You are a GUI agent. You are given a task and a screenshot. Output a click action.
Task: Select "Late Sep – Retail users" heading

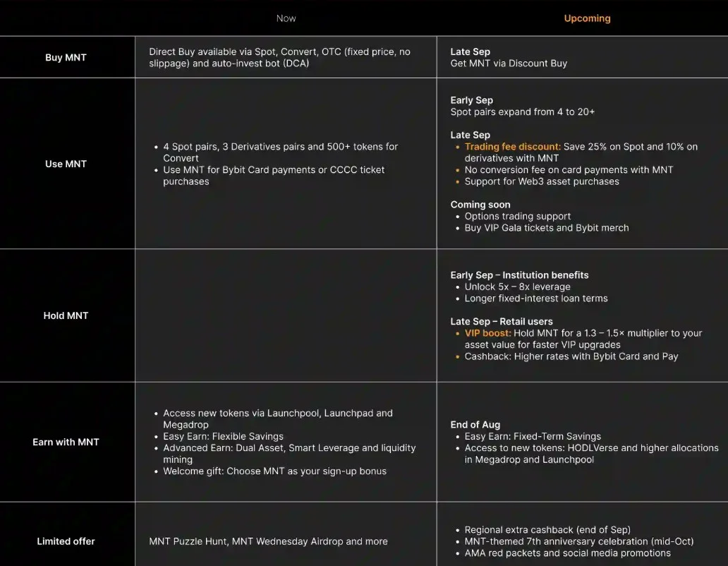click(x=502, y=322)
